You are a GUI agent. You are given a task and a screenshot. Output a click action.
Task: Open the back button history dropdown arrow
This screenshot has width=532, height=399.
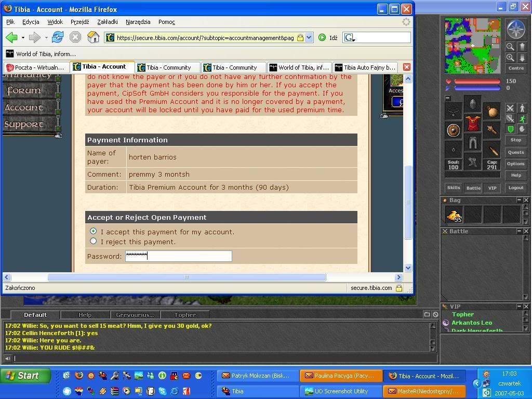(x=23, y=37)
